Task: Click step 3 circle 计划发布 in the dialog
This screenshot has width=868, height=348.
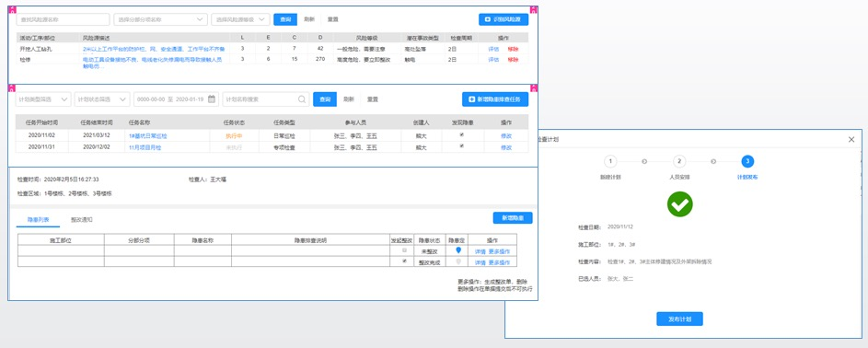Action: tap(747, 161)
